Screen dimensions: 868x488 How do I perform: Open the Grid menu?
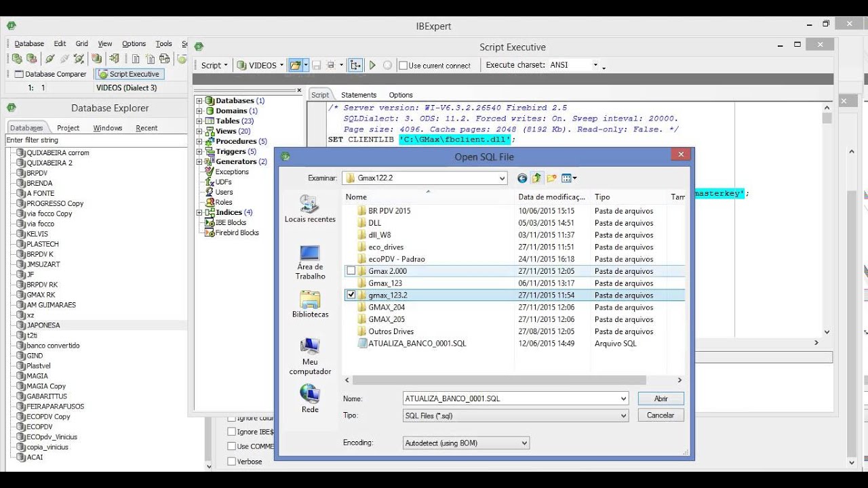click(x=82, y=43)
